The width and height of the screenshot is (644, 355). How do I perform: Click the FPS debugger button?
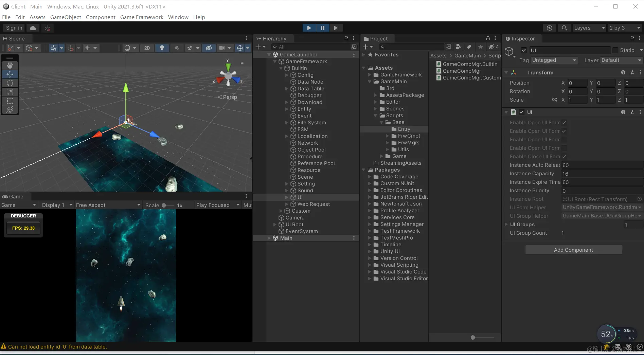click(x=23, y=228)
